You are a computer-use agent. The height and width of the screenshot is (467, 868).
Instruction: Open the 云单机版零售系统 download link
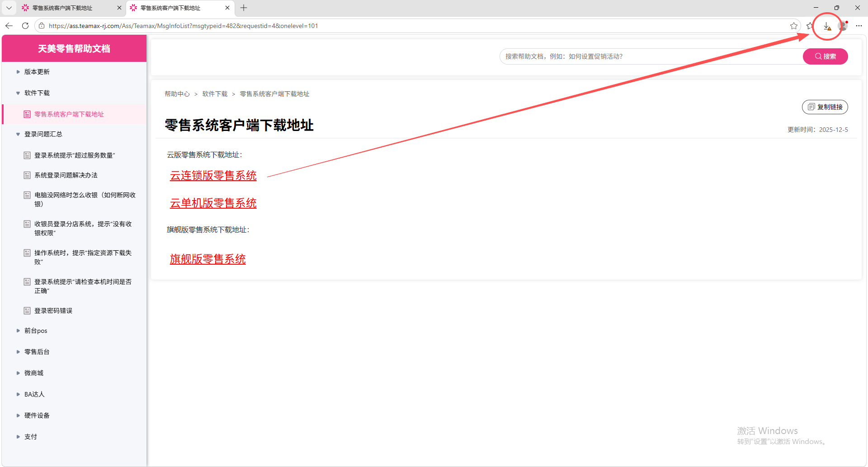tap(213, 203)
